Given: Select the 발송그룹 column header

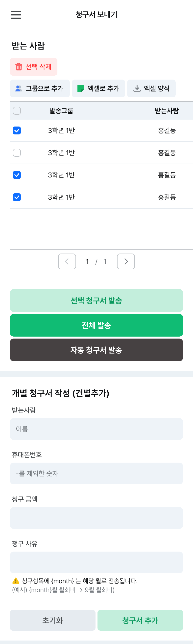Looking at the screenshot, I should point(61,111).
